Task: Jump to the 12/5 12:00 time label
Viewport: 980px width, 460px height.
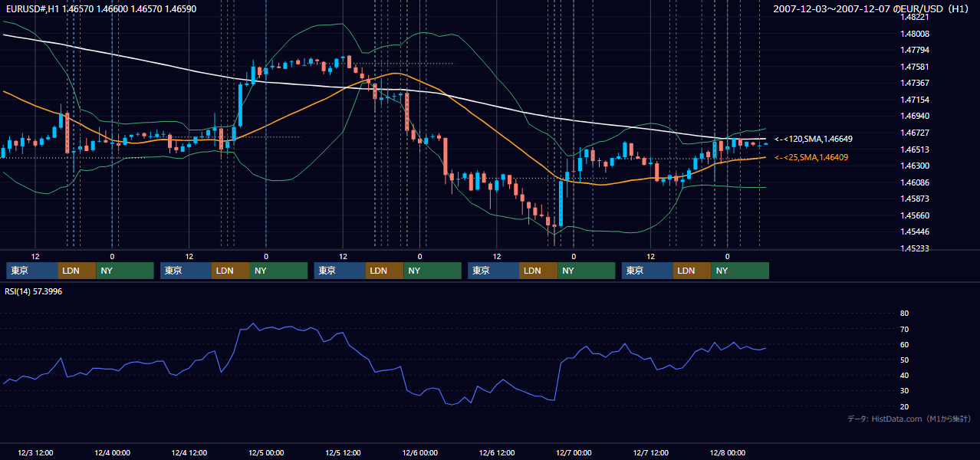Action: pyautogui.click(x=344, y=452)
